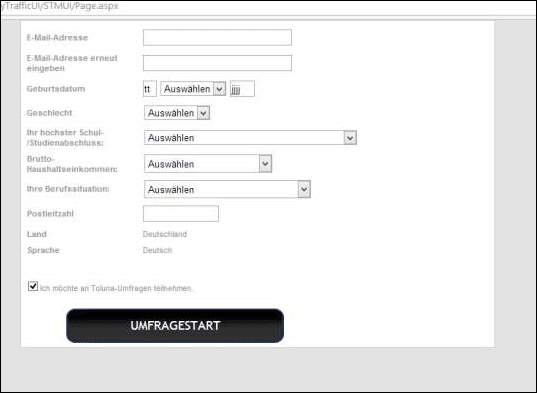Click the birth day 'tt' field
Screen dimensions: 537x393
150,89
